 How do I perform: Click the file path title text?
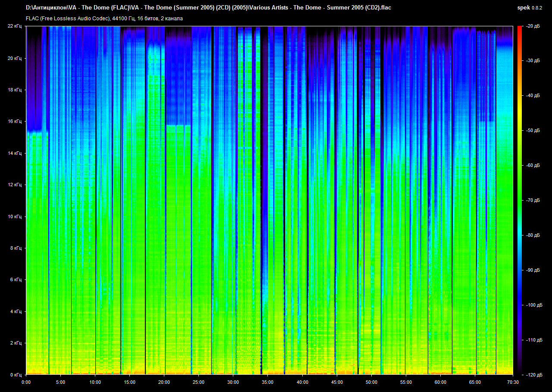click(208, 8)
